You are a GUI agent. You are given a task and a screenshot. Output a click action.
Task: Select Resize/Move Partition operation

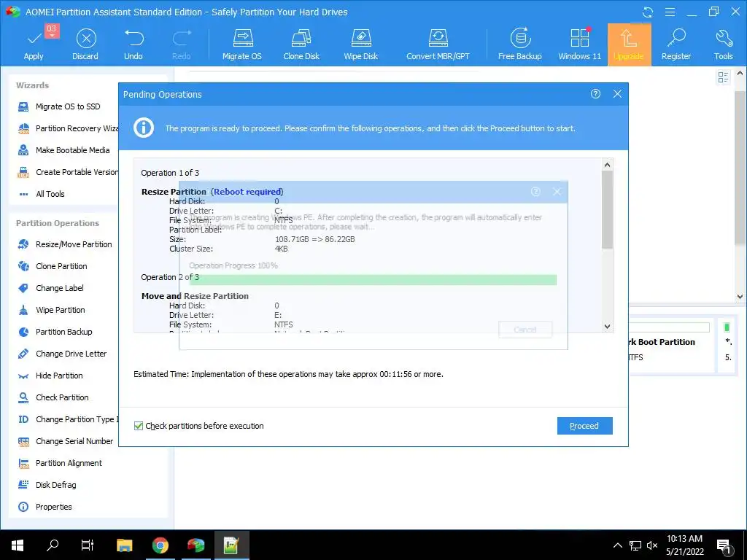65,244
